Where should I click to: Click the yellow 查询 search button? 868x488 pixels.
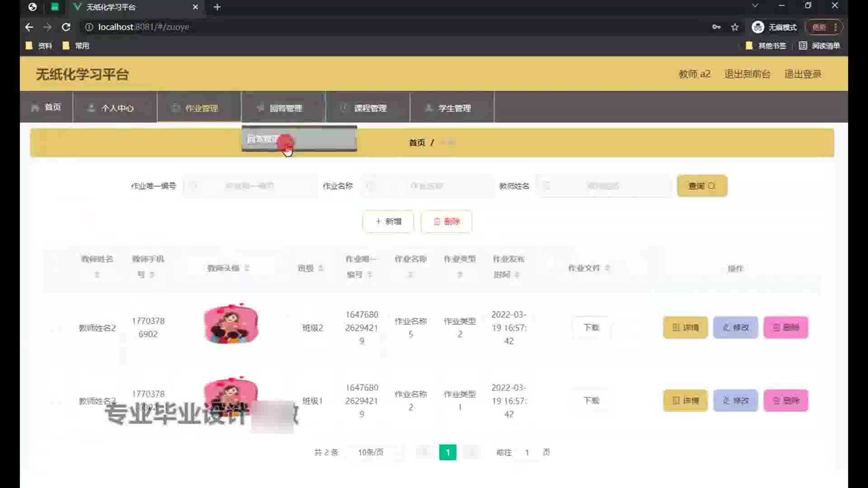pos(702,186)
